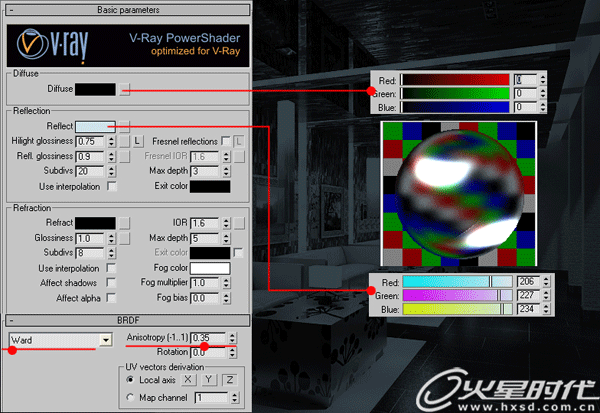Viewport: 600px width, 413px height.
Task: Adjust the Hilight glossiness spinner arrows
Action: (x=111, y=142)
